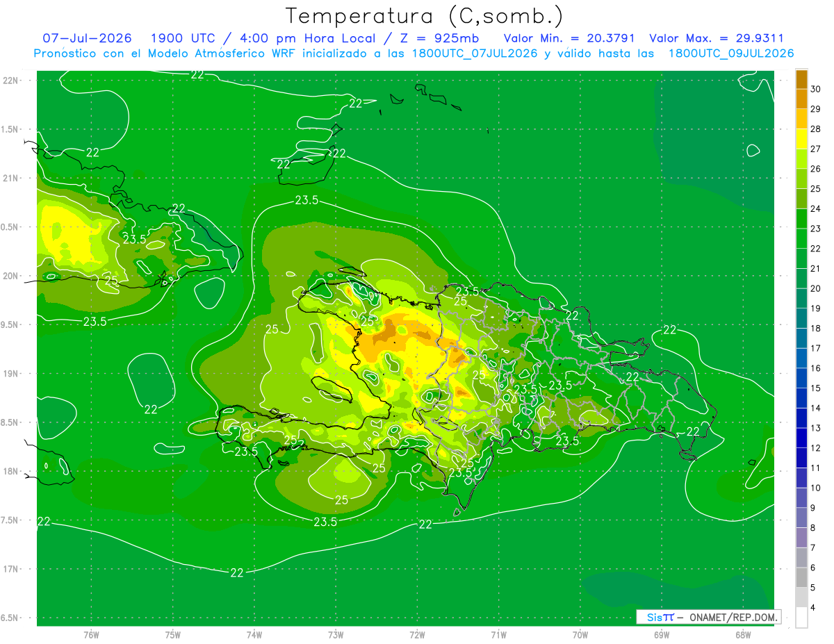Click the "71W" longitude axis label
Image resolution: width=834 pixels, height=644 pixels.
tap(498, 634)
